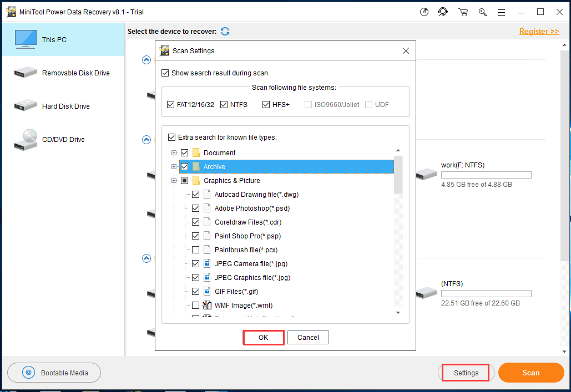Image resolution: width=571 pixels, height=392 pixels.
Task: Collapse the Graphics & Picture category
Action: [x=174, y=180]
